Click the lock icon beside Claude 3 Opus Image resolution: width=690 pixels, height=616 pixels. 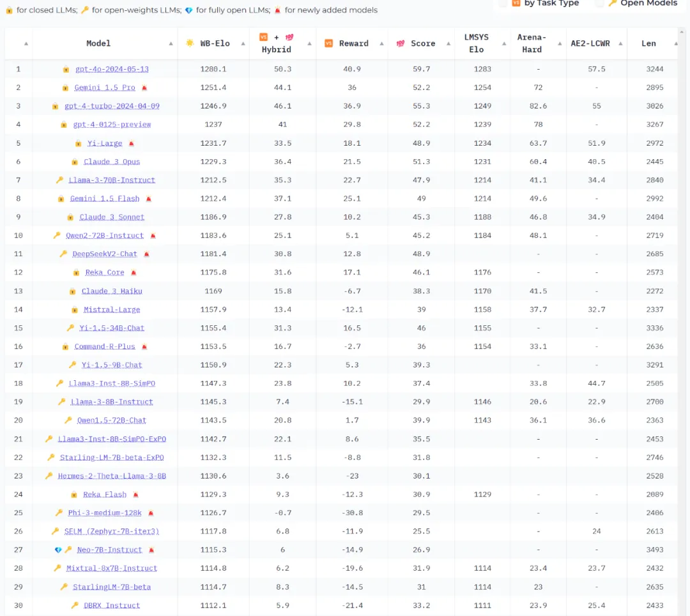pos(75,162)
